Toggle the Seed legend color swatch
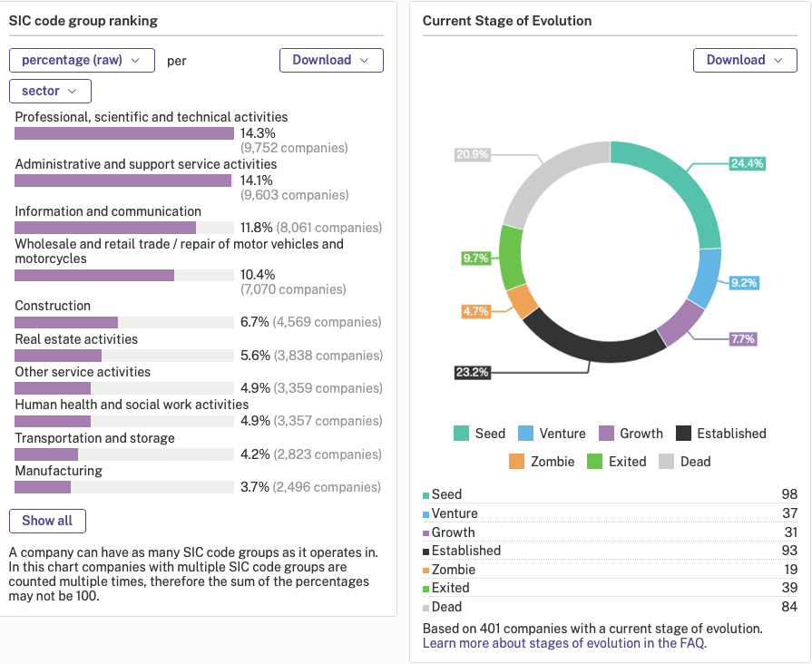 461,433
